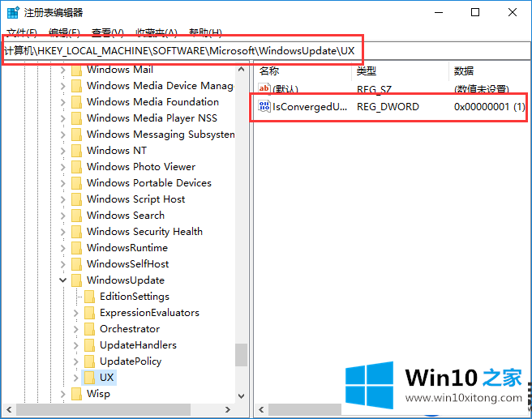Select the Windows Photo Viewer key label
532x419 pixels.
coord(141,167)
